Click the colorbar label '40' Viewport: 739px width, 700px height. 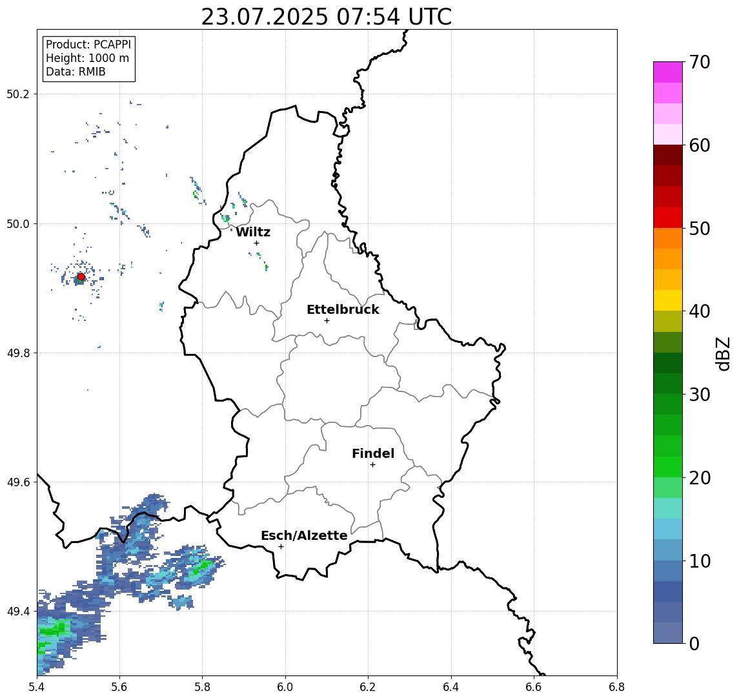(700, 311)
